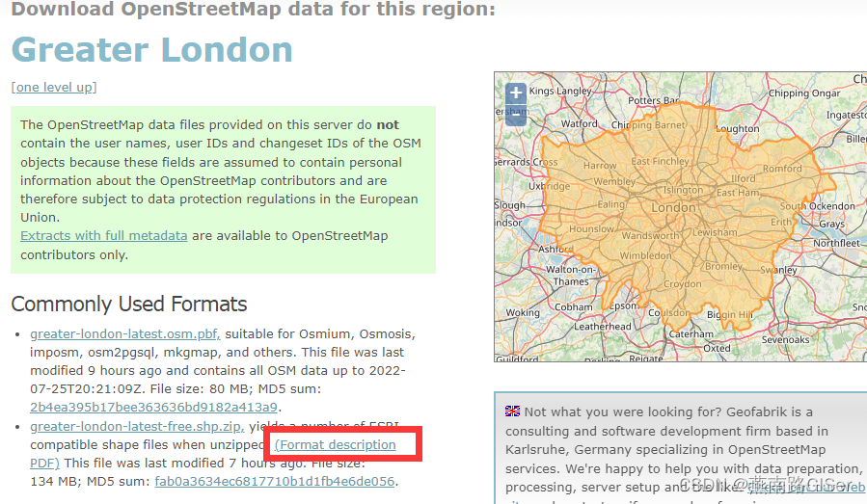Image resolution: width=867 pixels, height=504 pixels.
Task: Open the 'one level up' link
Action: [54, 88]
